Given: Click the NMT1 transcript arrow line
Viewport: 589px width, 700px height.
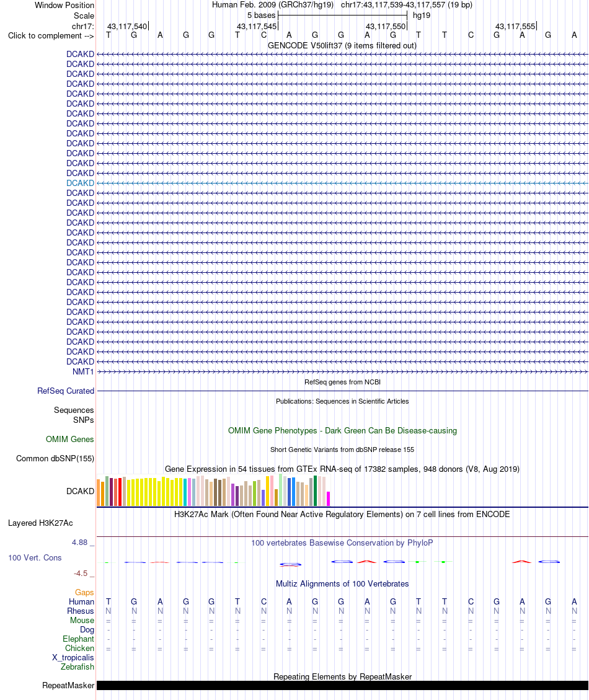Looking at the screenshot, I should point(342,371).
